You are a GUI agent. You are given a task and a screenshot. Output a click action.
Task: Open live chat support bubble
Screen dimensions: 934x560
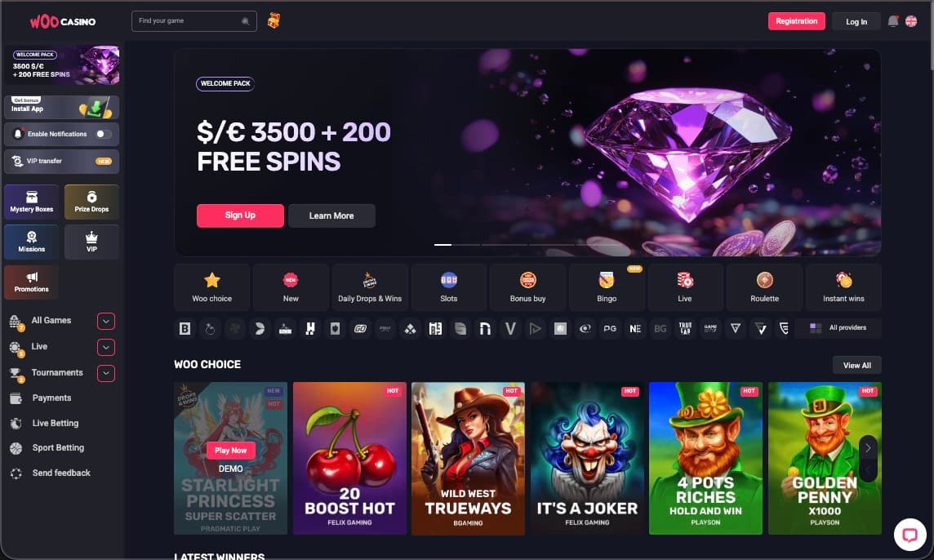click(x=910, y=535)
